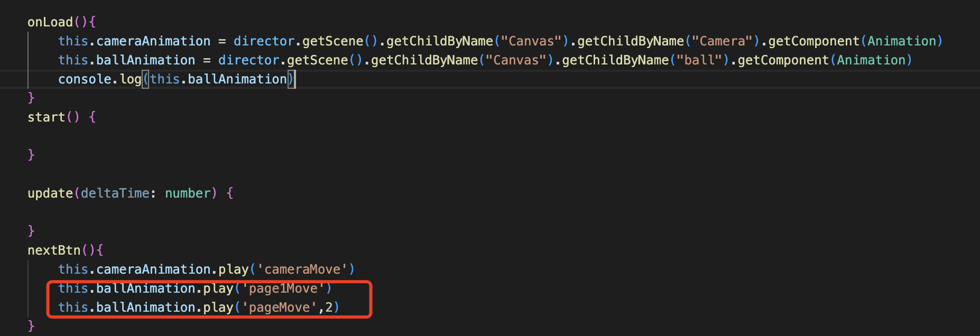
Task: Click the number type annotation
Action: tap(188, 193)
